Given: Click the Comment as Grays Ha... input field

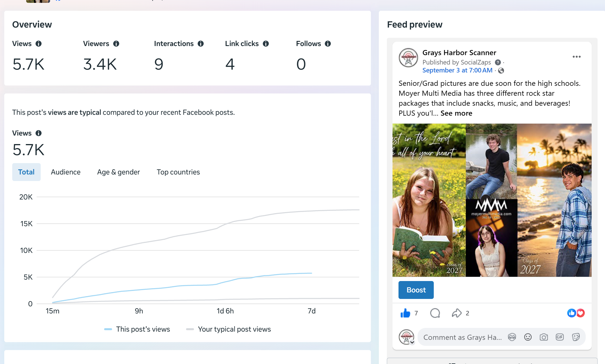Looking at the screenshot, I should pos(462,337).
